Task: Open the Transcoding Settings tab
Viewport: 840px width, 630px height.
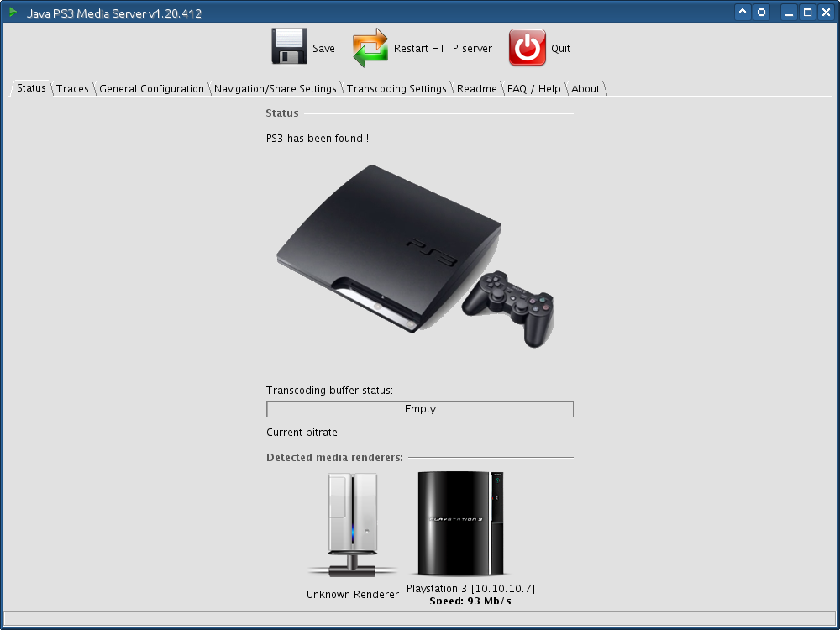Action: [x=396, y=89]
